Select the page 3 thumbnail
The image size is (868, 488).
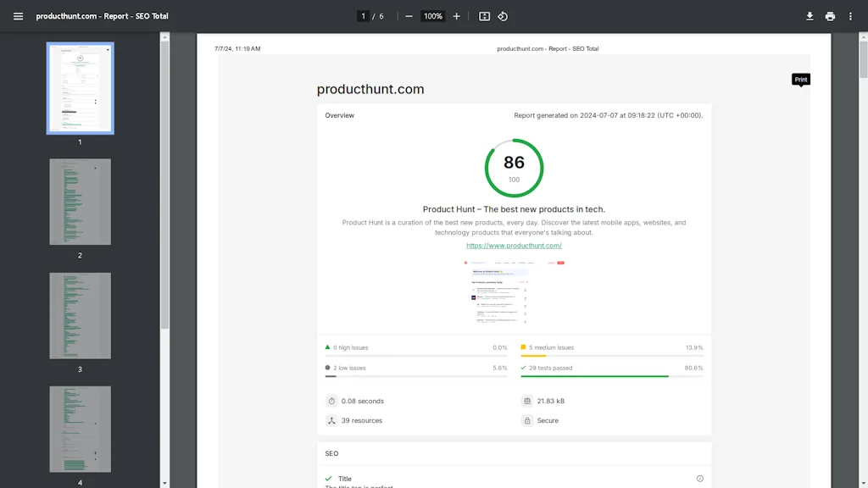pos(80,315)
